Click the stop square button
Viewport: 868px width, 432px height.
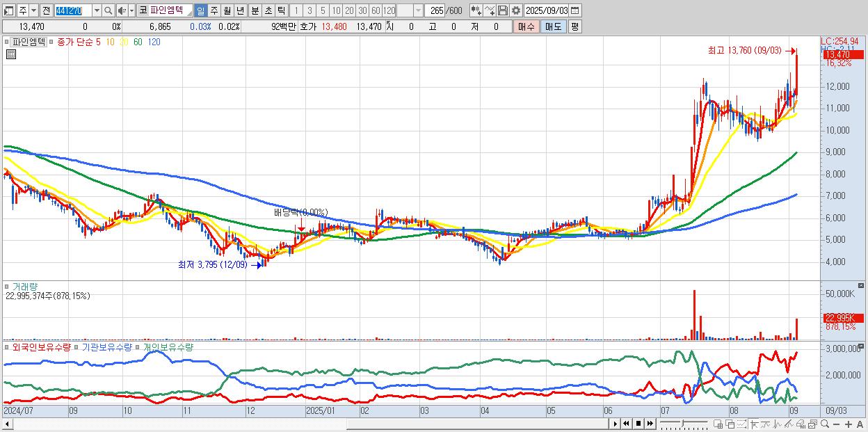[x=638, y=424]
